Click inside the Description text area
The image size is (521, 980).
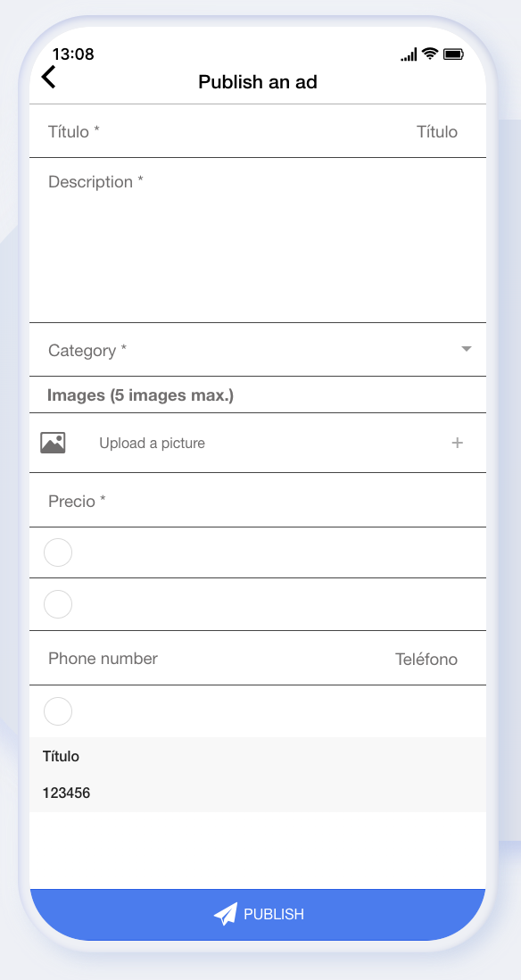tap(257, 240)
